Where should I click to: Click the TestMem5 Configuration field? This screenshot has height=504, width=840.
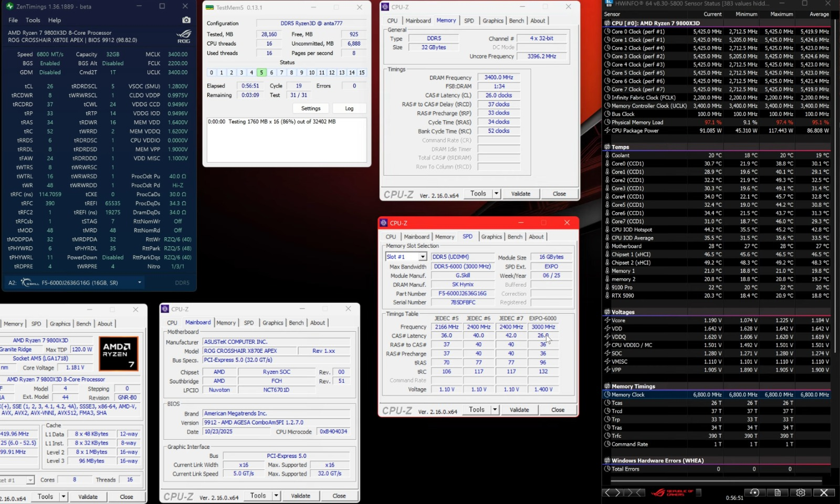click(x=311, y=23)
